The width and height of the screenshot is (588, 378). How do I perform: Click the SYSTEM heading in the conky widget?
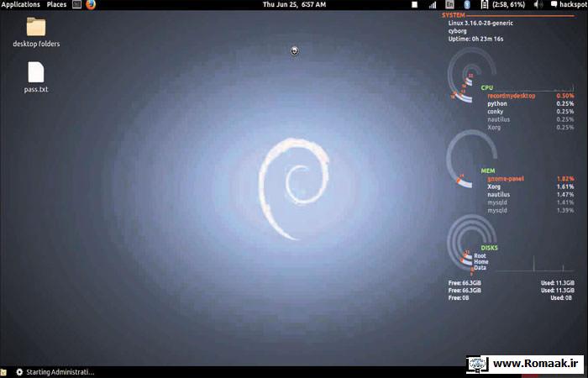[x=453, y=15]
